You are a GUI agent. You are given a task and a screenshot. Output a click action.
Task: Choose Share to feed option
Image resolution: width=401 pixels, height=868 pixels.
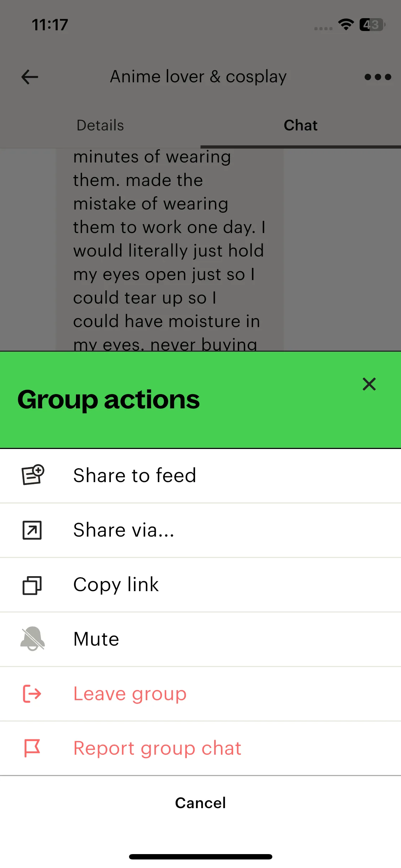[135, 475]
